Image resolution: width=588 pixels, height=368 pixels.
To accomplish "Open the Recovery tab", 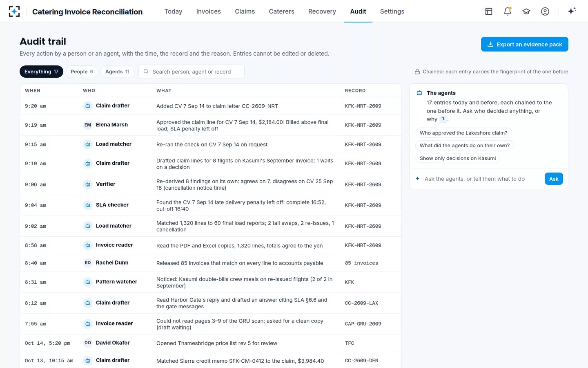I will 322,11.
